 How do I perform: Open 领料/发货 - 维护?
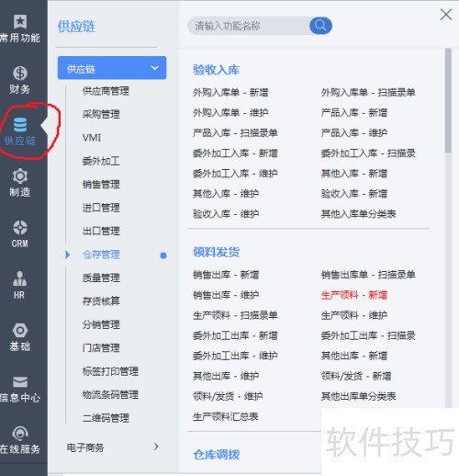pos(228,396)
